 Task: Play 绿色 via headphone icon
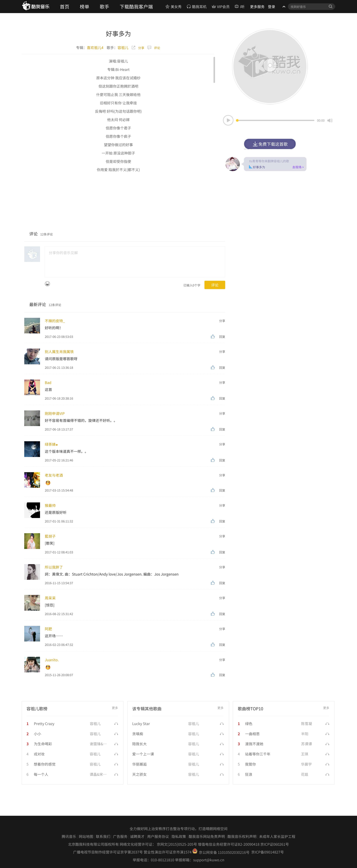327,724
